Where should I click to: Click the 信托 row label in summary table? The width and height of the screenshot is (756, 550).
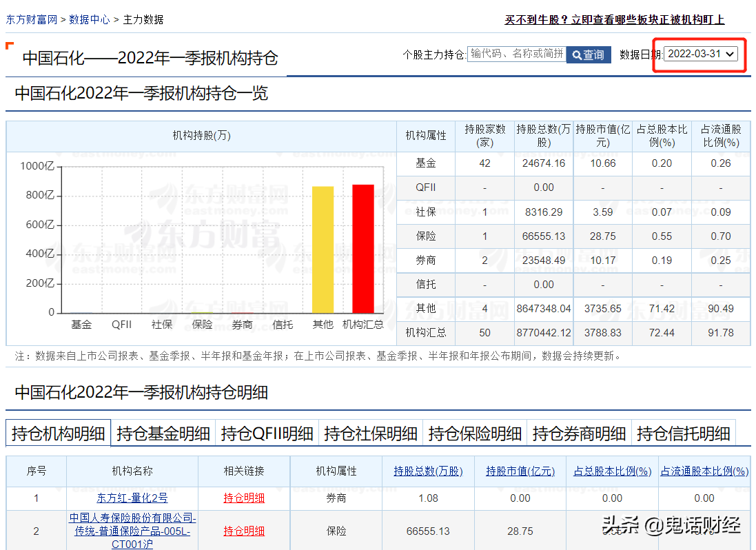pyautogui.click(x=426, y=285)
